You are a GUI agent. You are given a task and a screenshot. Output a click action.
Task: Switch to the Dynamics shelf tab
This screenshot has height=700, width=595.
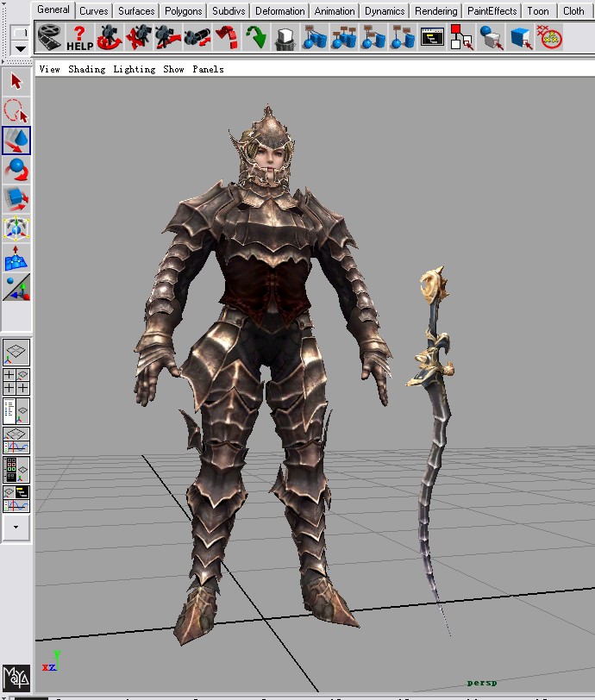pos(385,10)
